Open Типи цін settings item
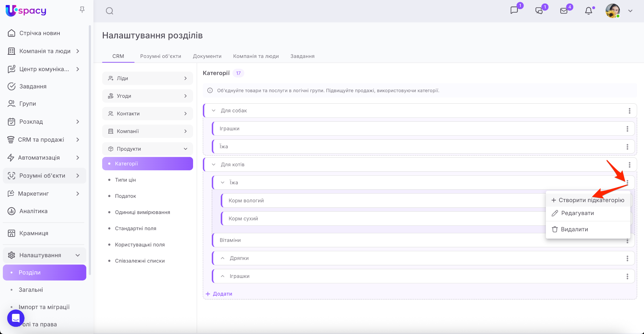 (x=125, y=180)
